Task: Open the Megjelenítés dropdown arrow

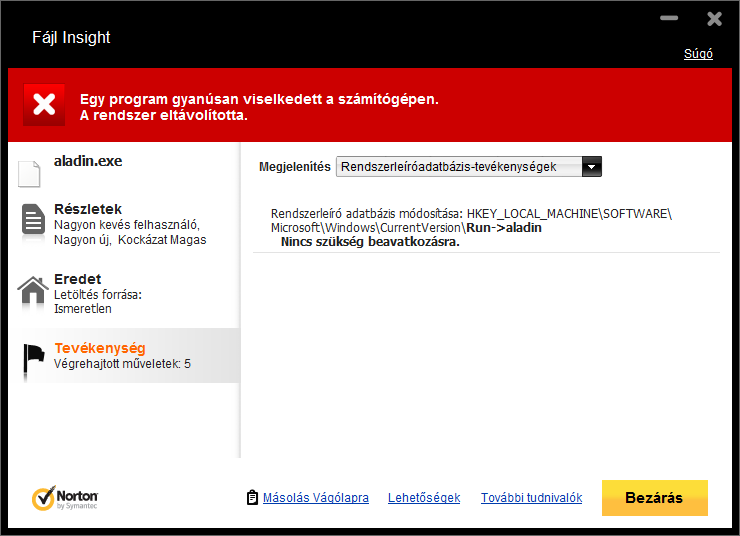Action: coord(592,167)
